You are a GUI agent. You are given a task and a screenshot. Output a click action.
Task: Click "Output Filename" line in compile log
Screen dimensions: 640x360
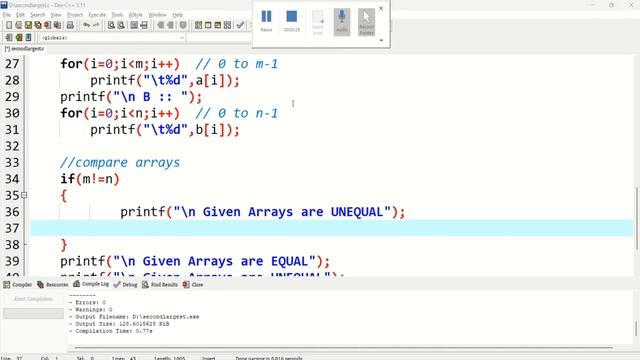pyautogui.click(x=134, y=317)
